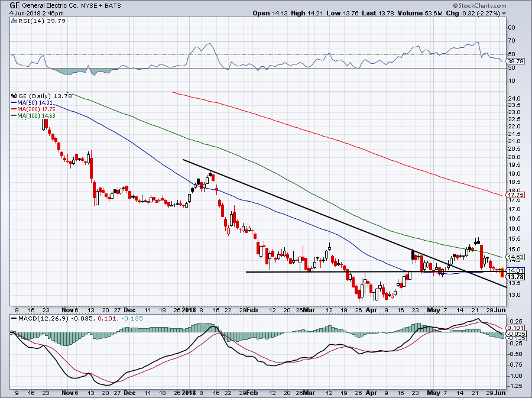Click the 90 label on RSI axis
The image size is (532, 398).
512,27
